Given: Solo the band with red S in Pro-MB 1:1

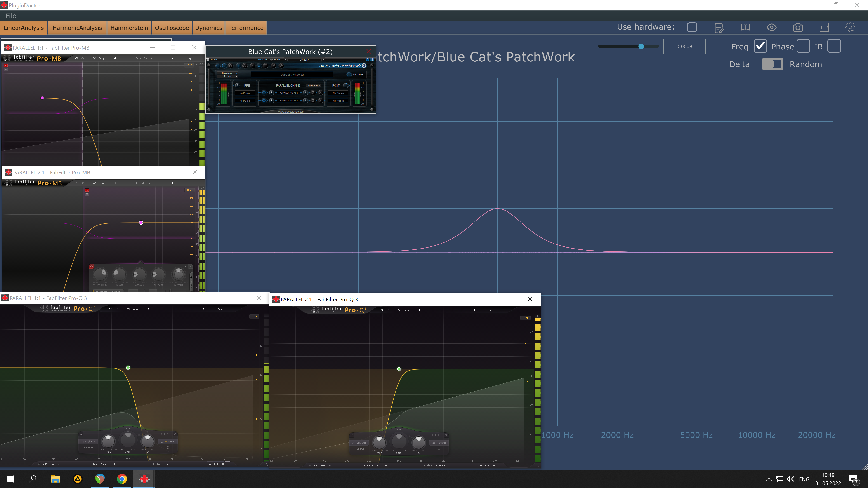Looking at the screenshot, I should pyautogui.click(x=6, y=65).
